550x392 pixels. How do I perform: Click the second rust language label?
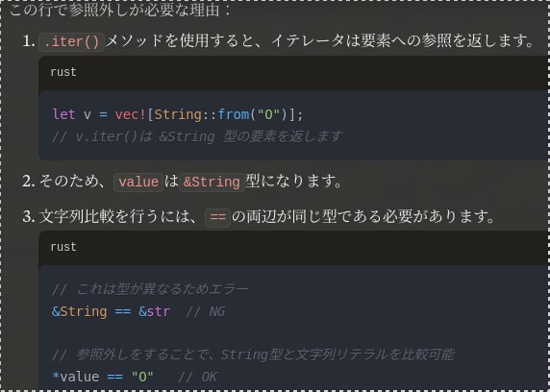click(63, 247)
